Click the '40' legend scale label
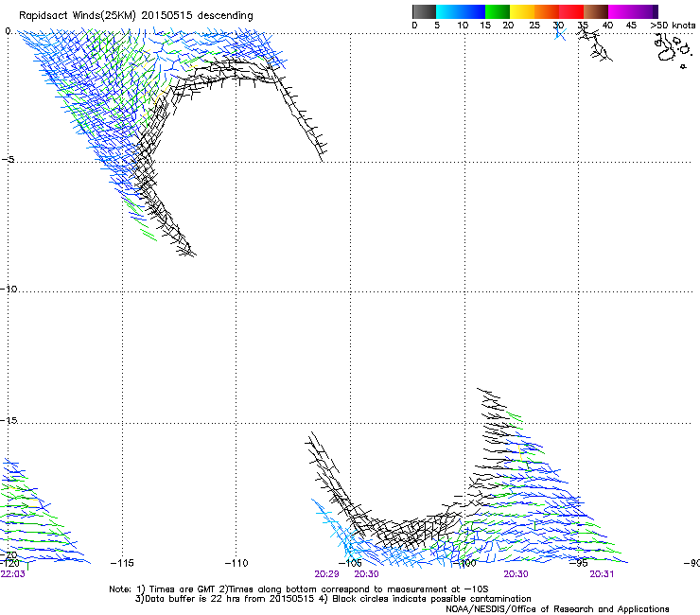Viewport: 700px width, 615px height. point(607,26)
